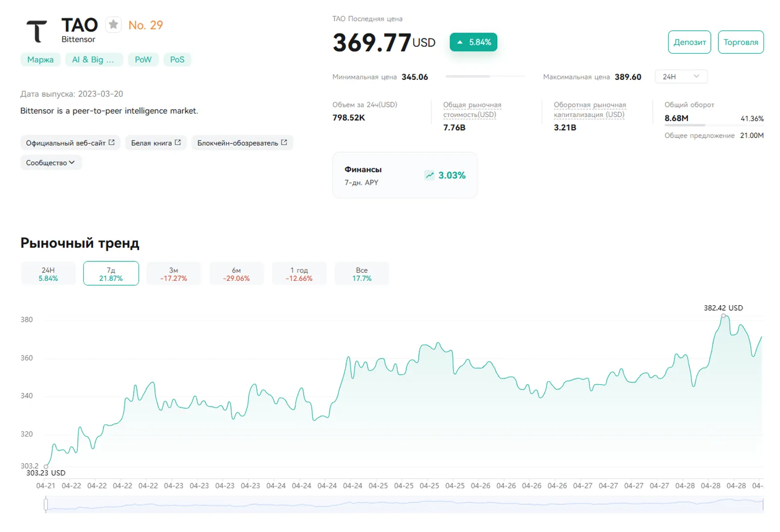Image resolution: width=780 pixels, height=532 pixels.
Task: Click the green 5.84% price change badge
Action: point(473,42)
